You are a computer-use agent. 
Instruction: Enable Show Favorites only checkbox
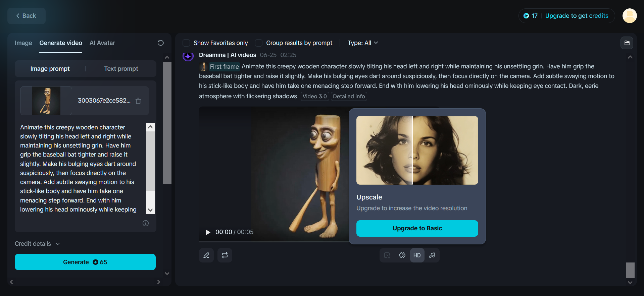click(186, 43)
